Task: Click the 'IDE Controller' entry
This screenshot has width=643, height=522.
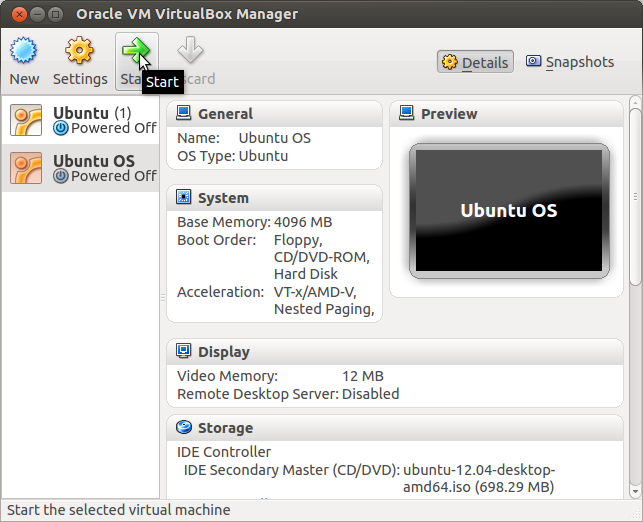Action: [224, 451]
